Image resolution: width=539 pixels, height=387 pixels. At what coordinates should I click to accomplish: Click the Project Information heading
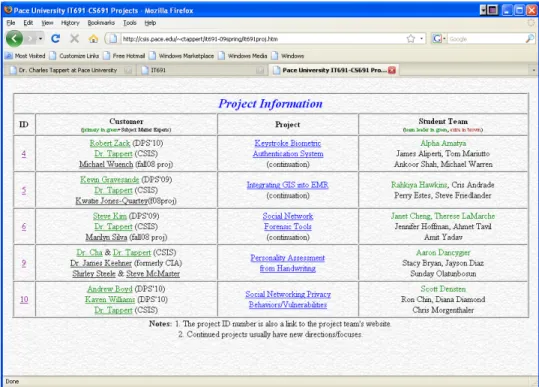271,103
